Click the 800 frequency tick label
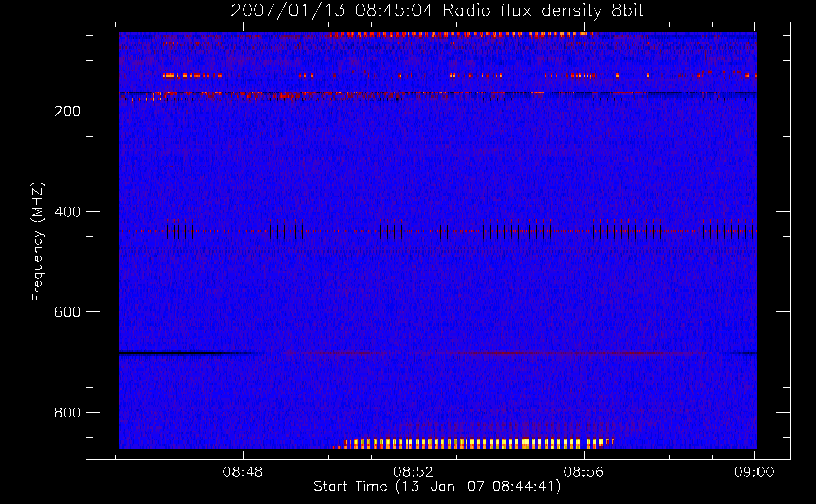 (x=68, y=413)
